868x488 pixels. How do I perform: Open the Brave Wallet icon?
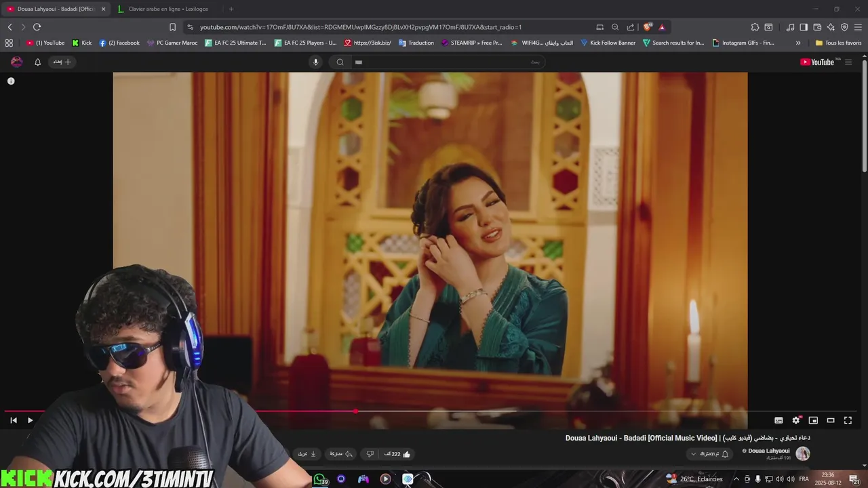click(817, 27)
